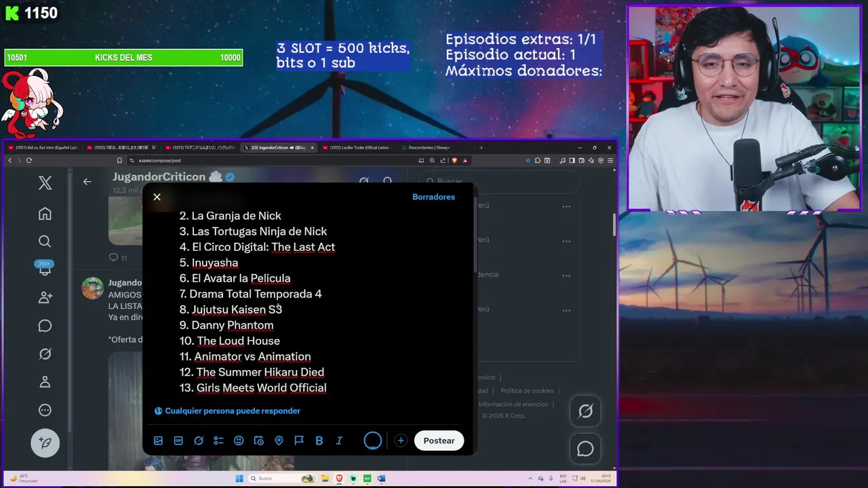Viewport: 868px width, 488px height.
Task: Open Borradores drafts link
Action: click(433, 197)
